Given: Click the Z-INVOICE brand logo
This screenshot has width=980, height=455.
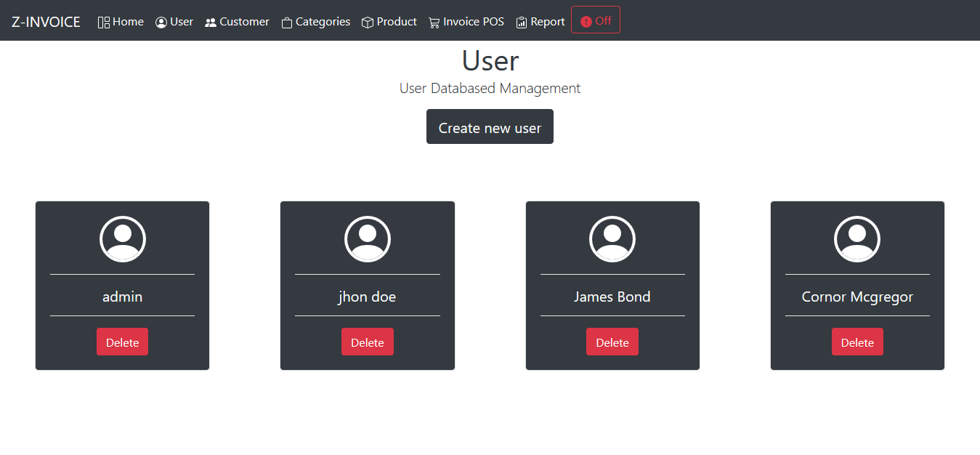Looking at the screenshot, I should point(46,22).
